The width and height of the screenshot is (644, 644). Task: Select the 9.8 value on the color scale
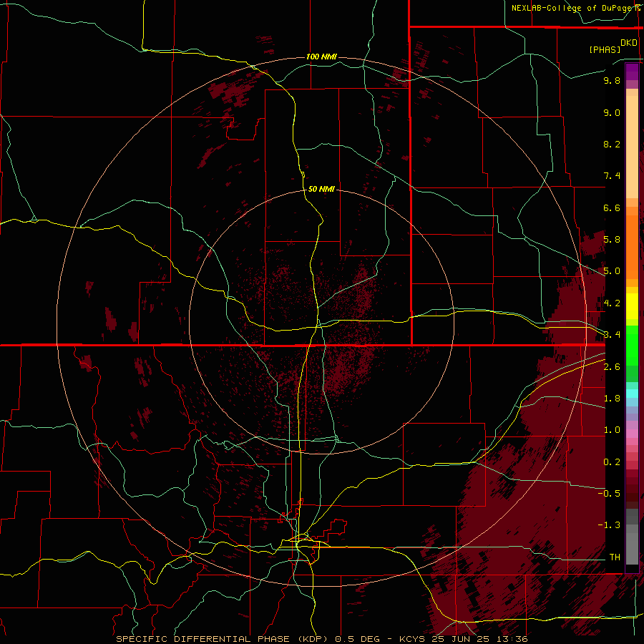[612, 80]
